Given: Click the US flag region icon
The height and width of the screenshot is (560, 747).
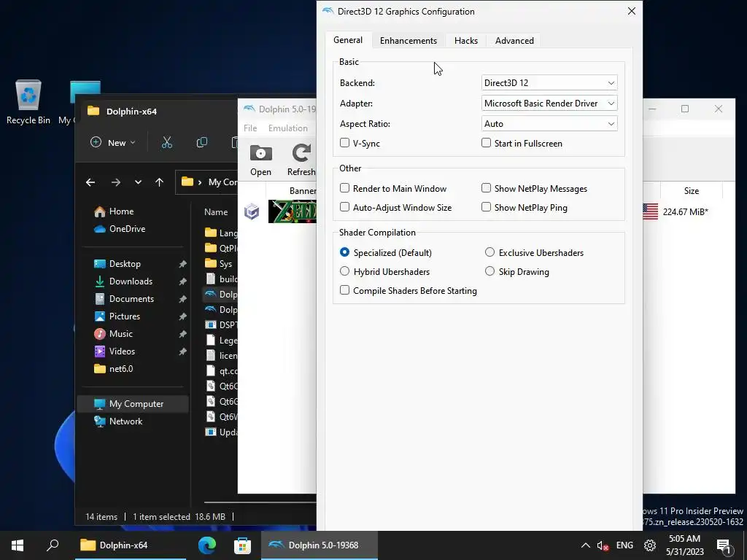Looking at the screenshot, I should tap(650, 211).
